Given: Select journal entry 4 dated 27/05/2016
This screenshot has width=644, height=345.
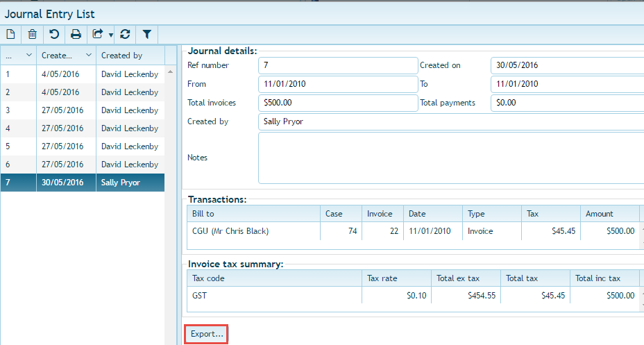Looking at the screenshot, I should click(82, 128).
